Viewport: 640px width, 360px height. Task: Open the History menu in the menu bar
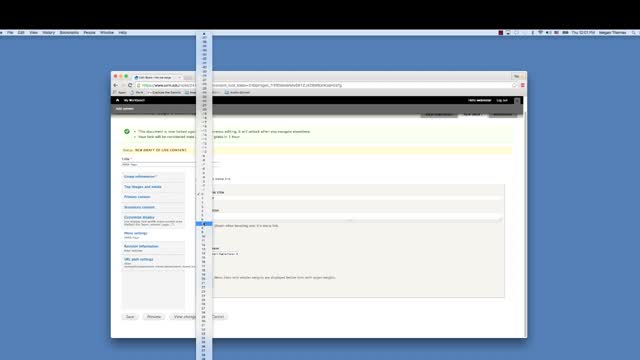pyautogui.click(x=49, y=33)
